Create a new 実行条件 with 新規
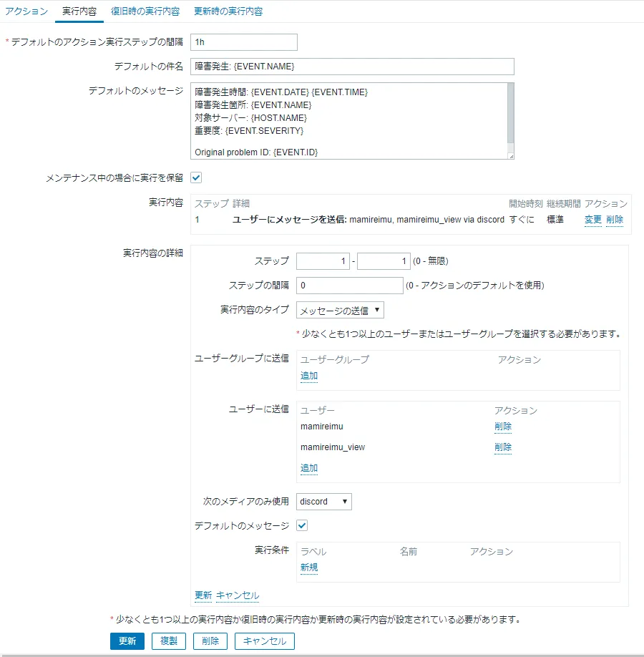The image size is (644, 657). (309, 568)
